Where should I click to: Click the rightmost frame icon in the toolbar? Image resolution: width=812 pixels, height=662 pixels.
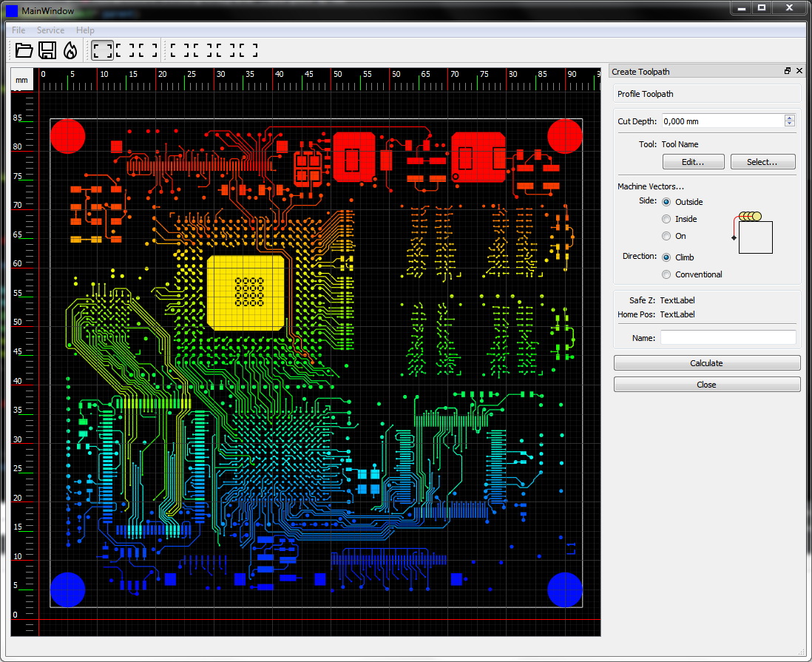tap(248, 50)
